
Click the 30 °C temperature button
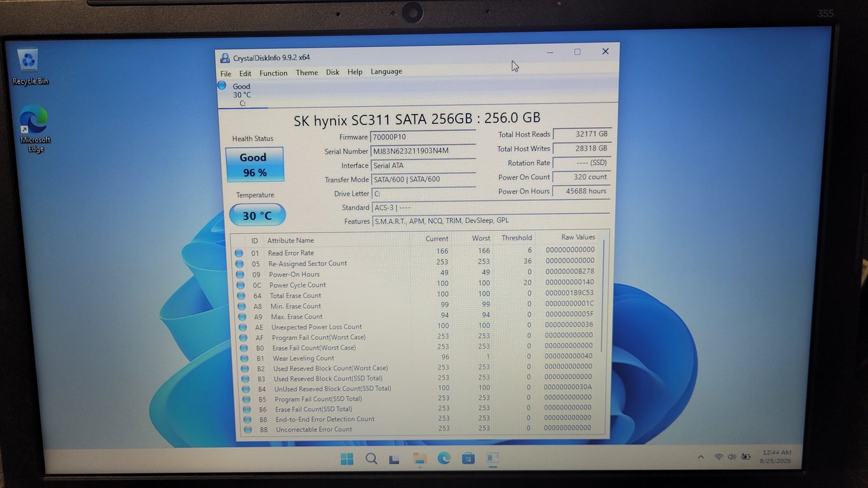pos(257,215)
